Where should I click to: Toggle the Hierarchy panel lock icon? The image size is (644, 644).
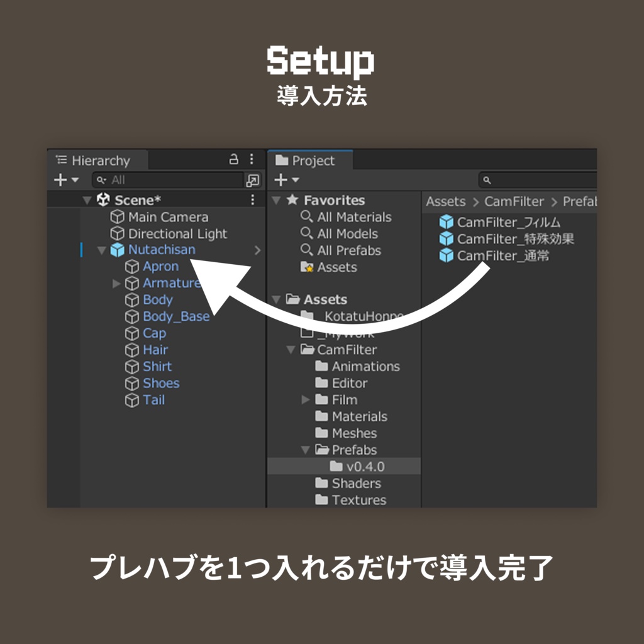point(234,159)
